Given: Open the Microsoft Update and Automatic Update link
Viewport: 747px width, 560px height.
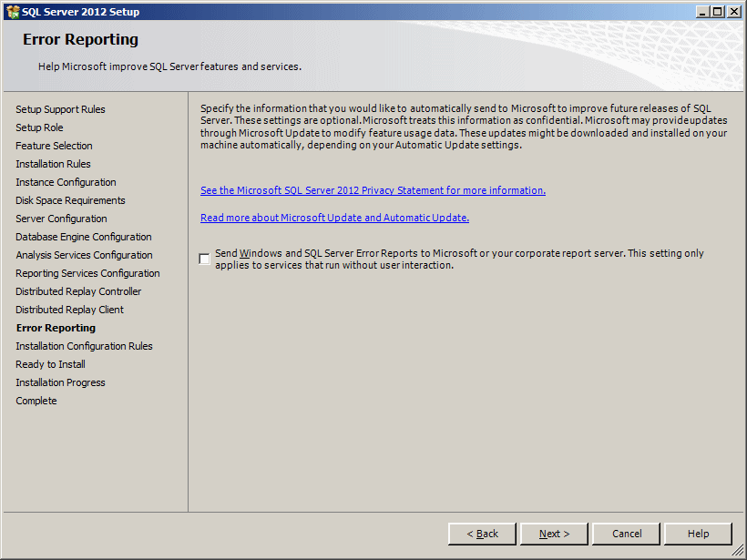Looking at the screenshot, I should coord(334,218).
